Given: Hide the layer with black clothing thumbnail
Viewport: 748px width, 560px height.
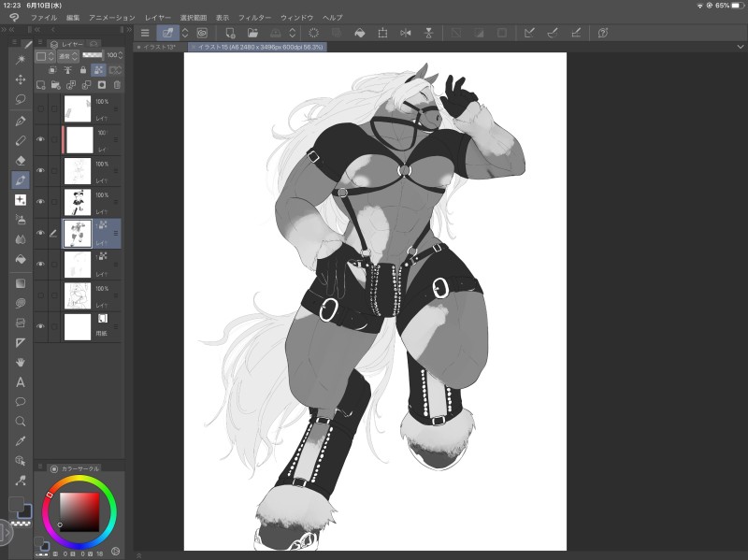Looking at the screenshot, I should 40,202.
